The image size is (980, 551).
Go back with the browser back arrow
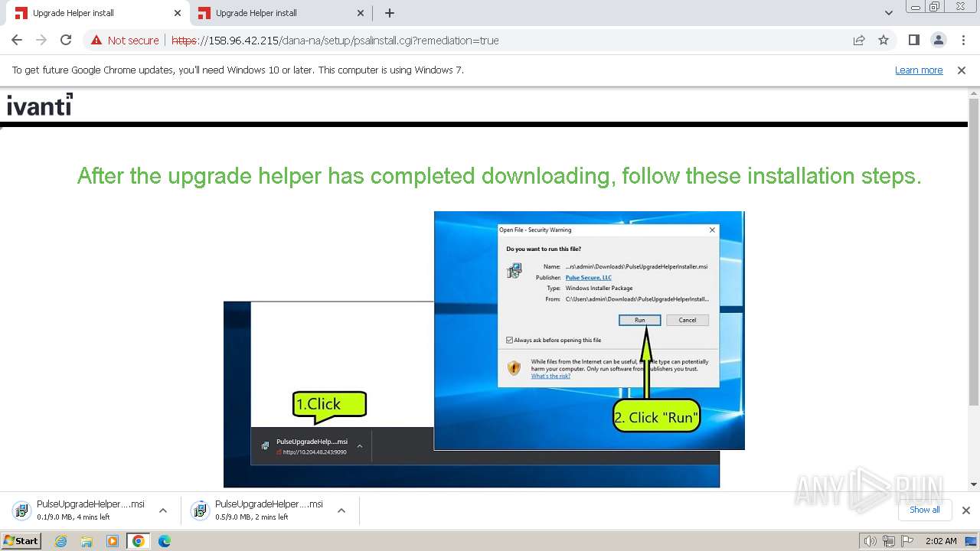(17, 40)
